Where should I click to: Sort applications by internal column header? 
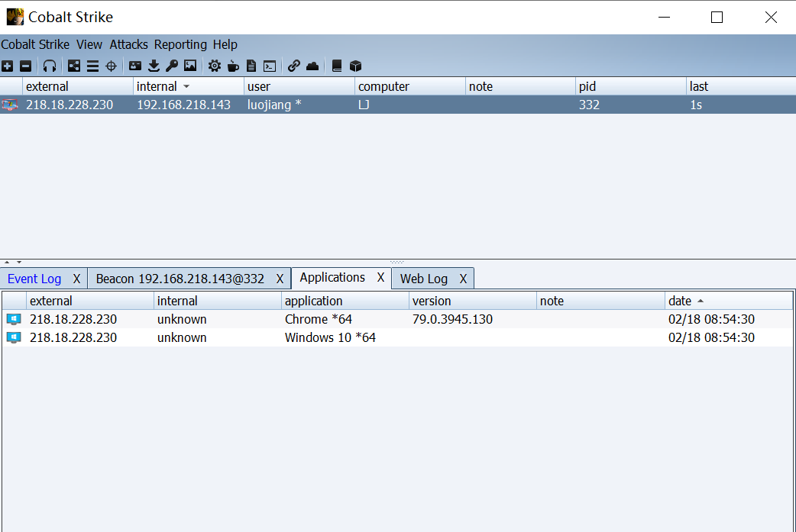[x=217, y=301]
